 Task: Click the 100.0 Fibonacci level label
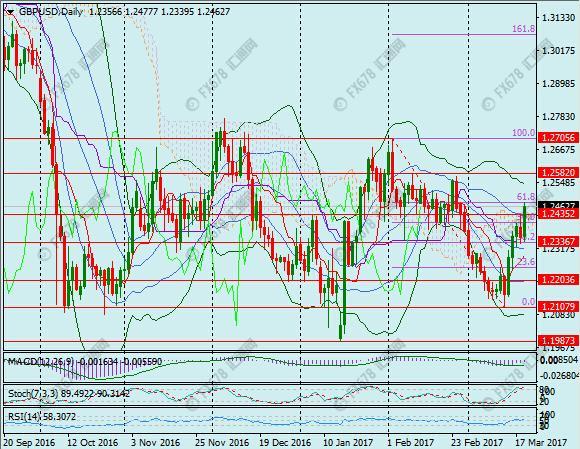pos(523,133)
